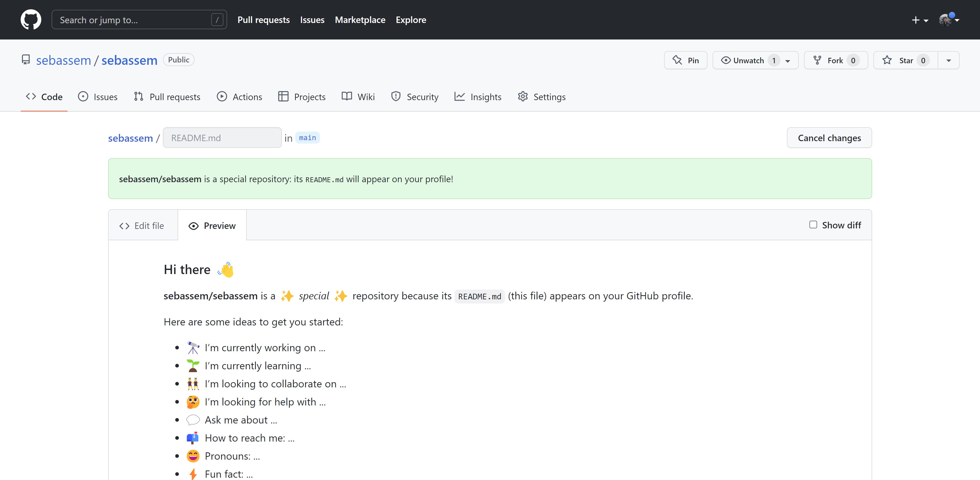The image size is (980, 480).
Task: Click the pin icon on the Pin button
Action: point(677,60)
